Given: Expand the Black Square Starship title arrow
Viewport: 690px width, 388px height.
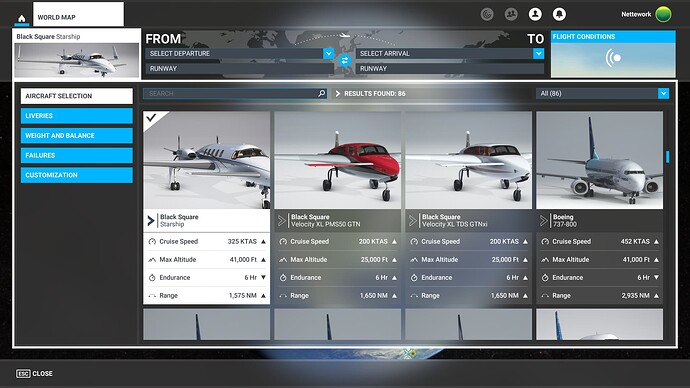Looking at the screenshot, I should tap(151, 220).
